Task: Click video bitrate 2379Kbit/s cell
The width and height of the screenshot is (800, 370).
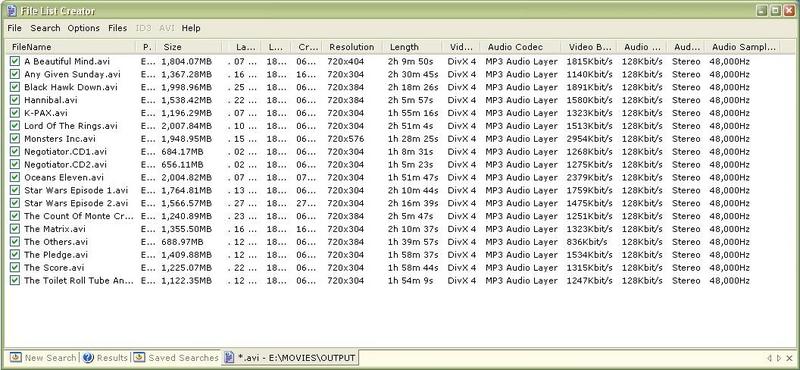Action: click(x=589, y=178)
